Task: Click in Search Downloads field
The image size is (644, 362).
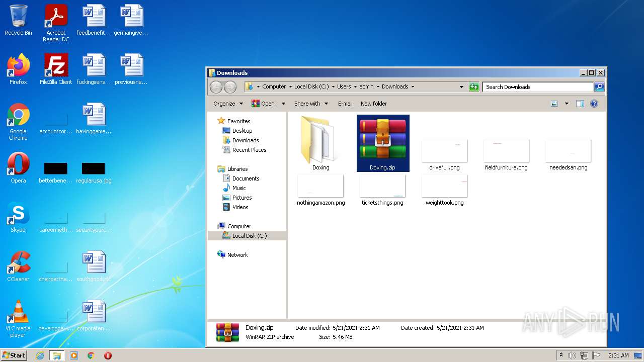Action: (538, 87)
